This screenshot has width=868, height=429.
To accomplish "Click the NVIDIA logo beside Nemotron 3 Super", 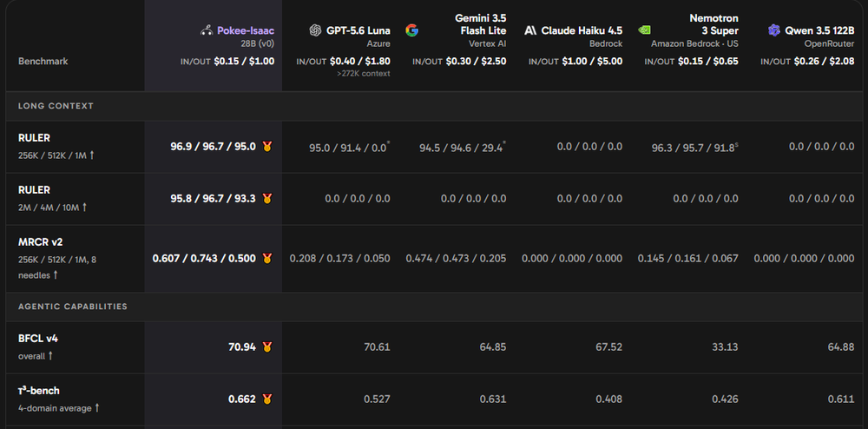I will coord(644,30).
